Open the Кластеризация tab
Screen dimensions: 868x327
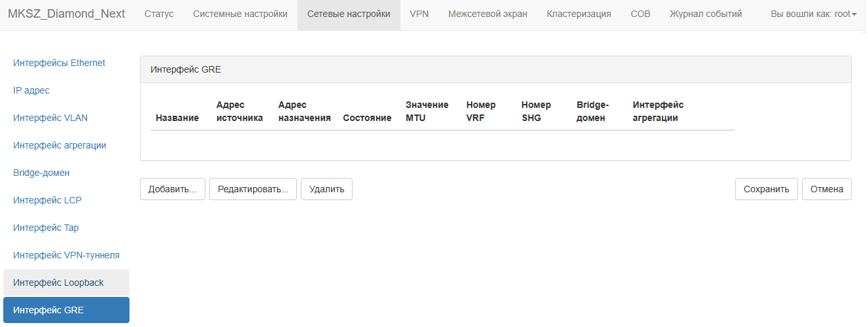(579, 14)
